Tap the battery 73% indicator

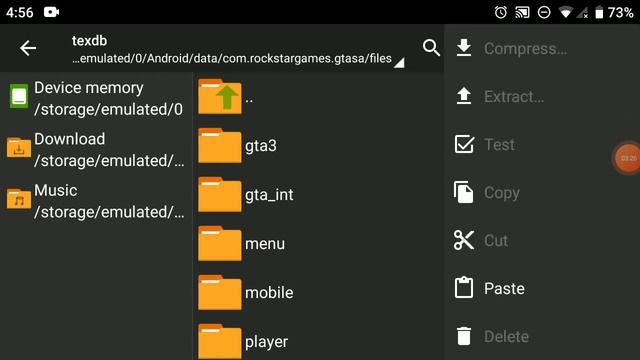click(614, 12)
